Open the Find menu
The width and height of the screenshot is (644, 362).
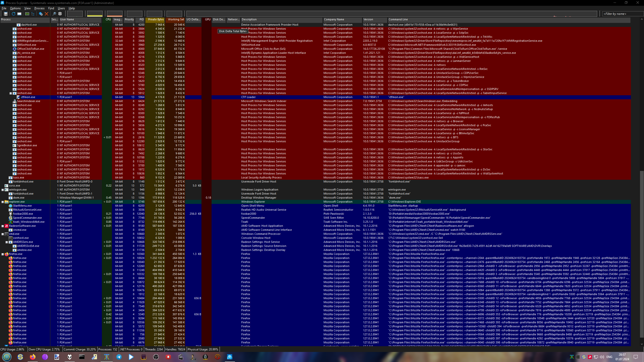(x=51, y=8)
